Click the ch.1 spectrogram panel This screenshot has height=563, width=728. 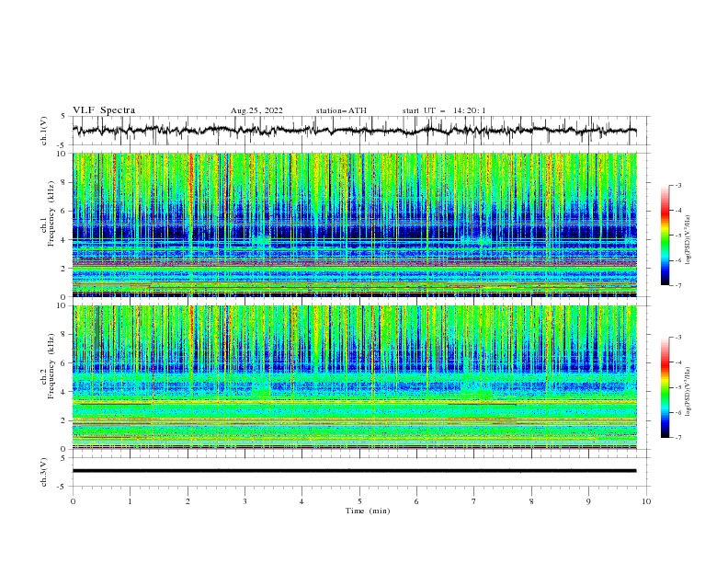354,224
